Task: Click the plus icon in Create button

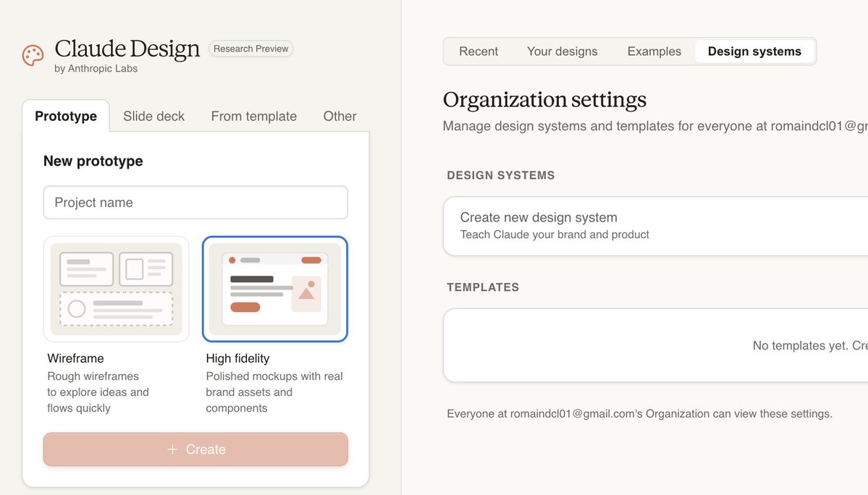Action: point(173,449)
